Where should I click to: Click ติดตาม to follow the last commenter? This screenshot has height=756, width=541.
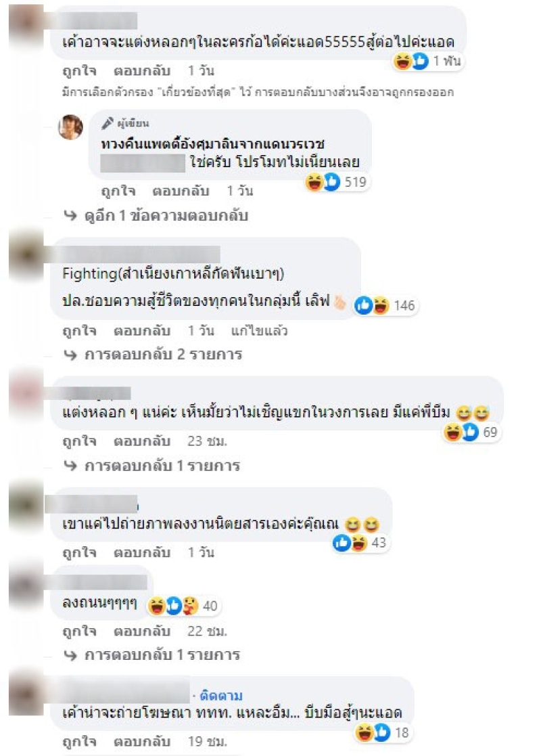coord(221,696)
